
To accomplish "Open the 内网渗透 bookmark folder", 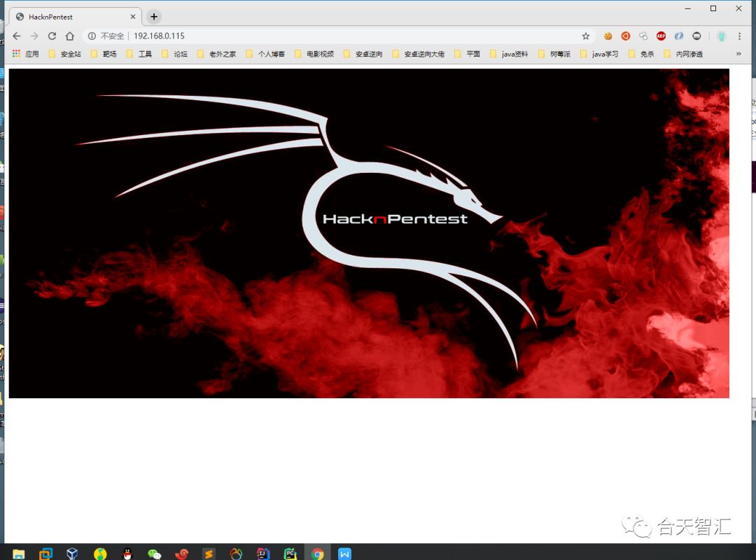I will [x=684, y=54].
